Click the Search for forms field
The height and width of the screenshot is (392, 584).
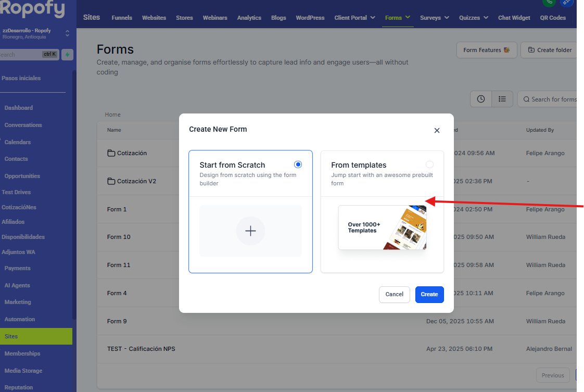pos(553,99)
